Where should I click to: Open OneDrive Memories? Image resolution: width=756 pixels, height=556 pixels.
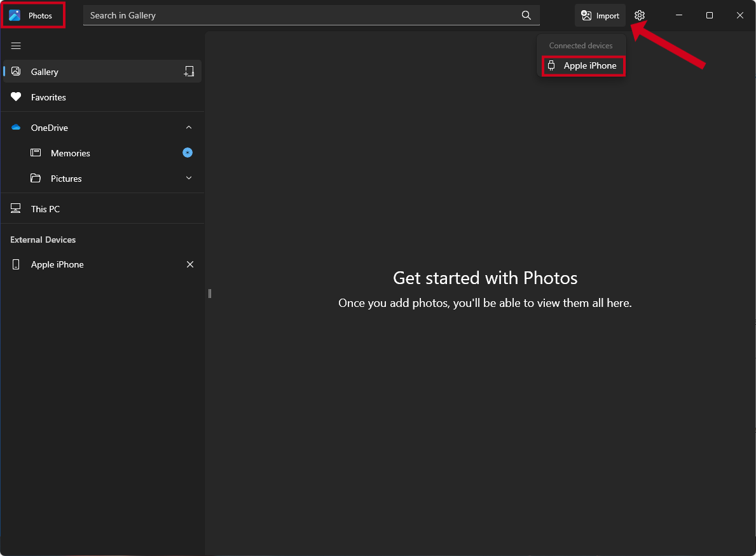(x=102, y=153)
